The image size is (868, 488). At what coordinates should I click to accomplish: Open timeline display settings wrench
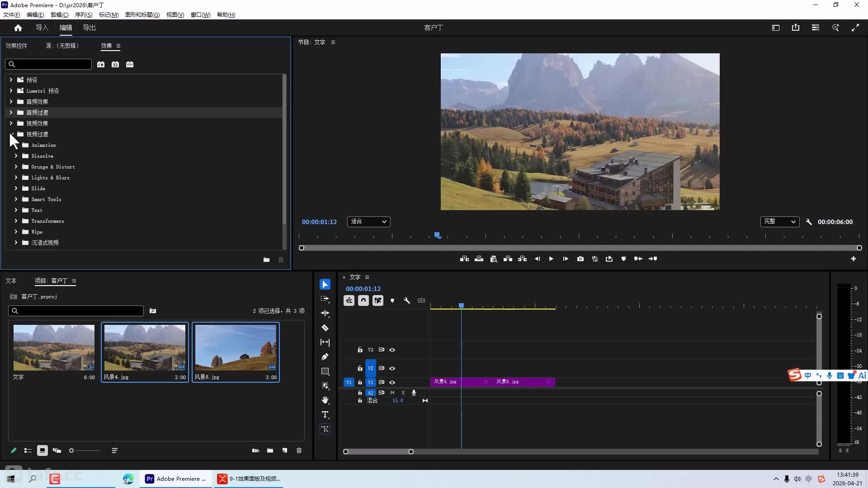[x=407, y=300]
